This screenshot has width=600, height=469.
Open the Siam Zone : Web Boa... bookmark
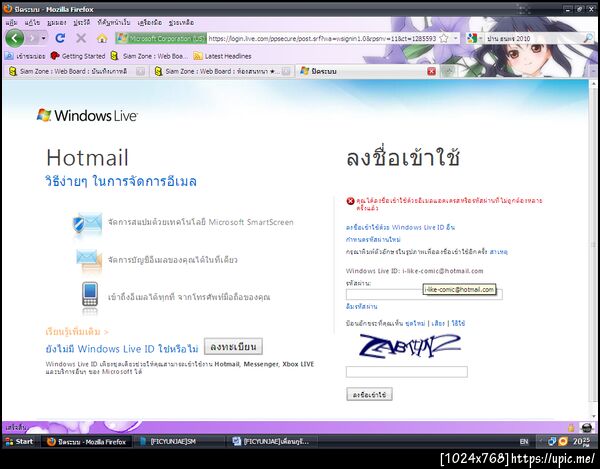(149, 56)
